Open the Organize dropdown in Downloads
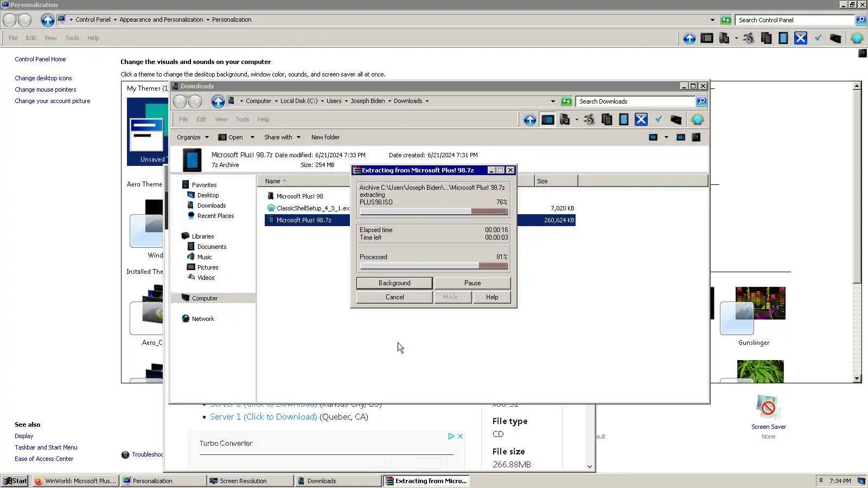Screen dimensions: 868x488 click(193, 138)
